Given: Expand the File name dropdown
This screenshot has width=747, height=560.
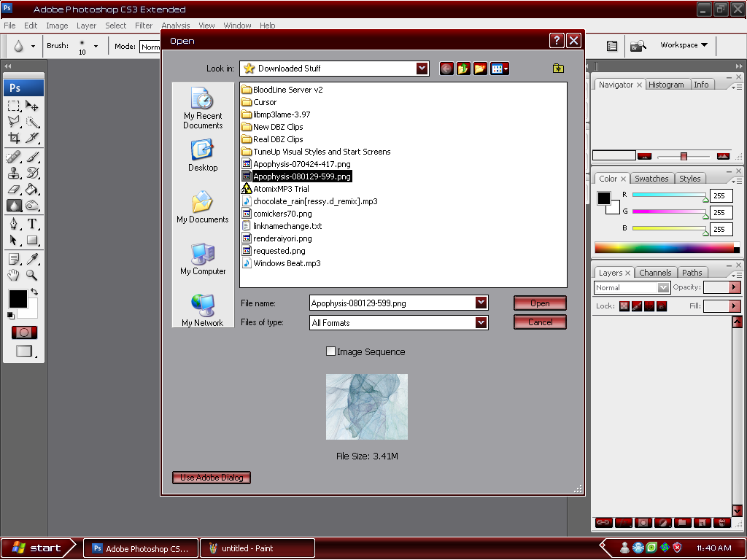Looking at the screenshot, I should pos(481,303).
